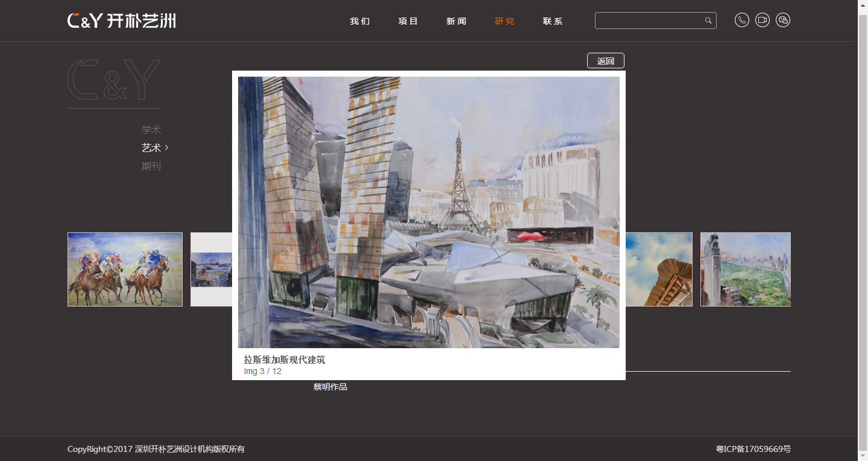The height and width of the screenshot is (461, 868).
Task: Open the wooden spiral structure thumbnail
Action: tap(659, 269)
